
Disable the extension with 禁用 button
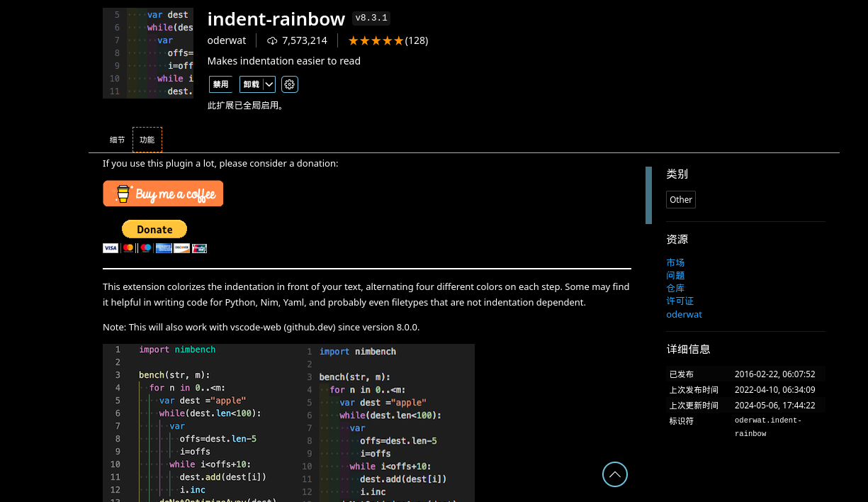point(220,84)
